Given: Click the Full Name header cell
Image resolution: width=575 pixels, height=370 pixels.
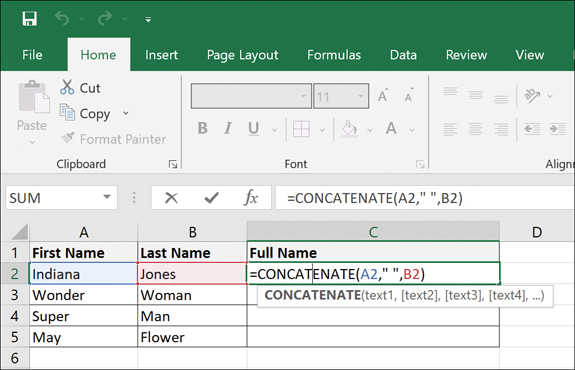Looking at the screenshot, I should click(x=373, y=253).
